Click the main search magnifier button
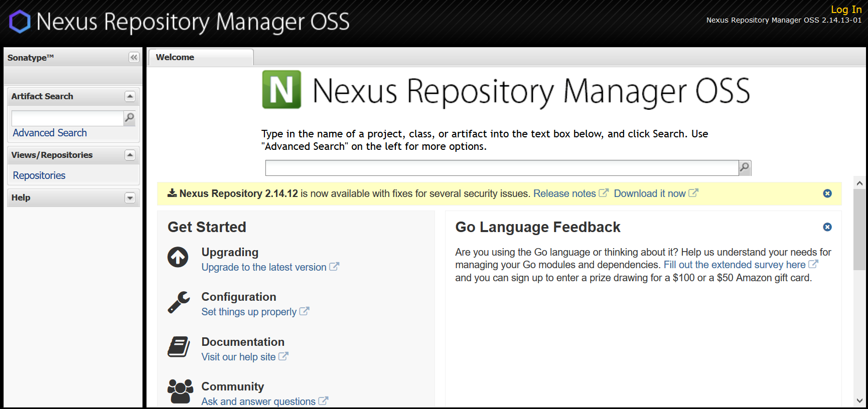The height and width of the screenshot is (409, 868). coord(745,167)
